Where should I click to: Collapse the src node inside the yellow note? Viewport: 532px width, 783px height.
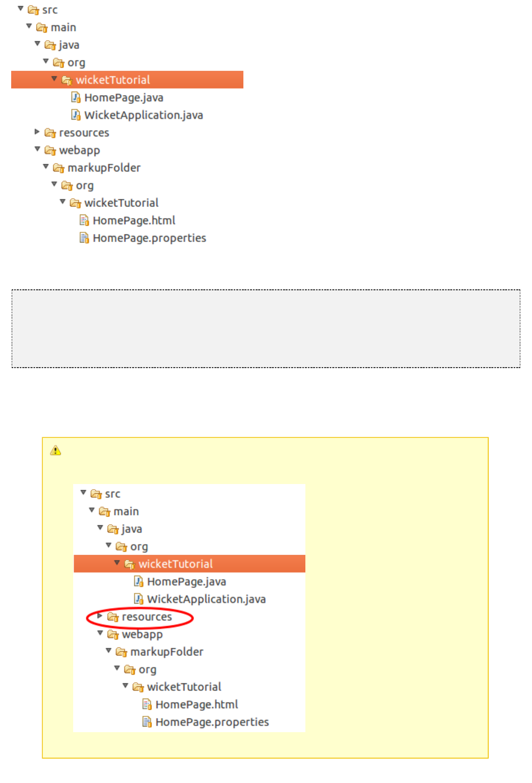(x=83, y=493)
